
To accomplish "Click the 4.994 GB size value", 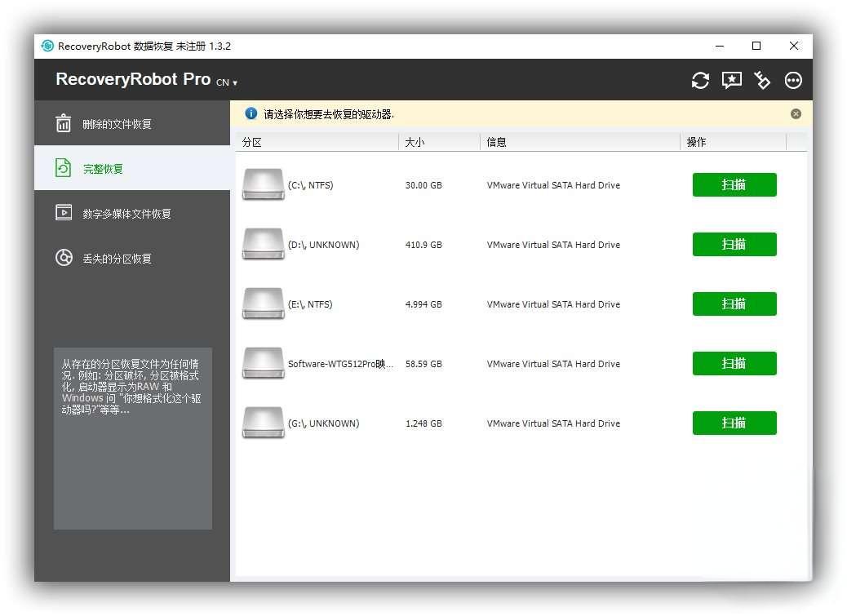I will coord(423,304).
